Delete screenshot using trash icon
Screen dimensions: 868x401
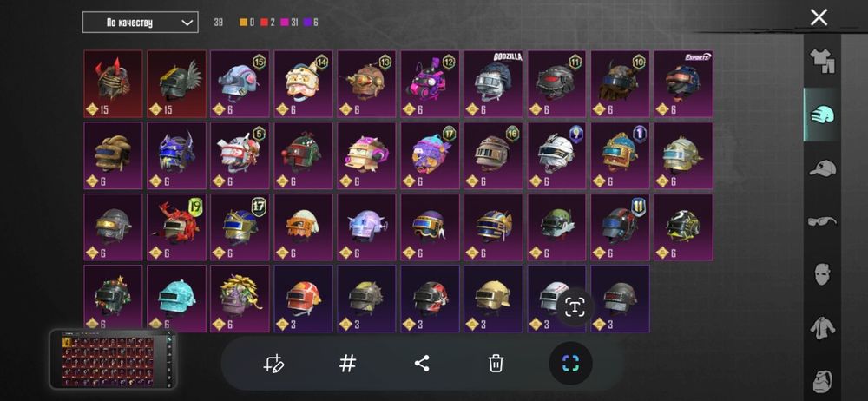click(x=496, y=364)
